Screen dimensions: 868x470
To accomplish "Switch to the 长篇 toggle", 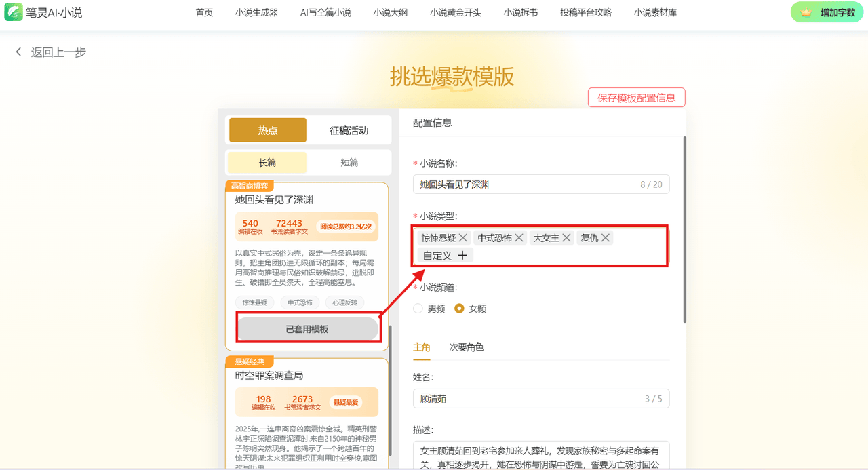I will click(267, 163).
